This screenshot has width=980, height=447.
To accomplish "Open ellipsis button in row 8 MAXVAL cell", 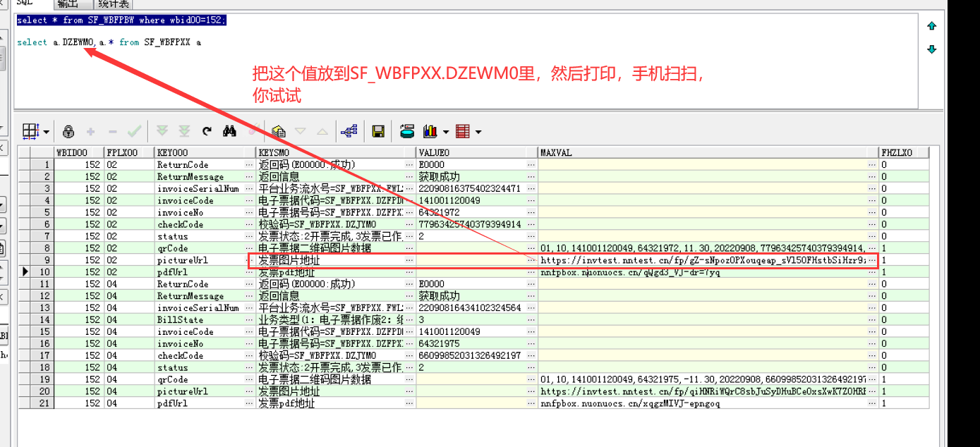I will 873,248.
